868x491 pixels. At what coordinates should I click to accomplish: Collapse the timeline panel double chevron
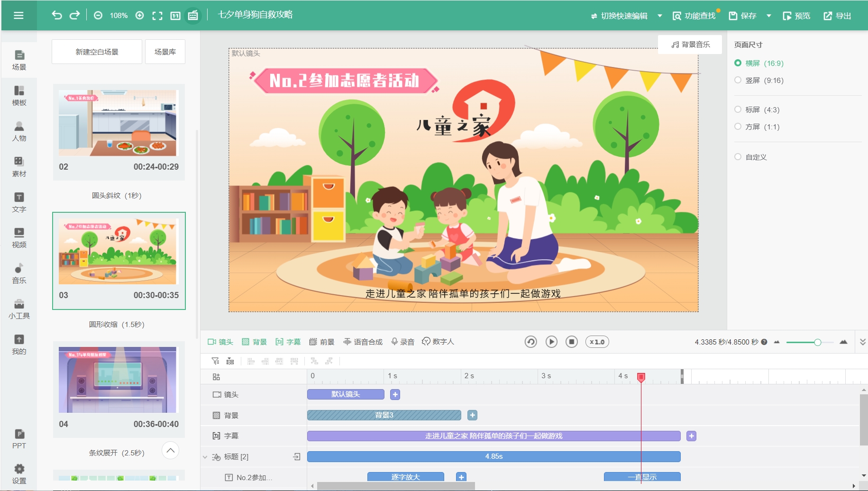(862, 342)
